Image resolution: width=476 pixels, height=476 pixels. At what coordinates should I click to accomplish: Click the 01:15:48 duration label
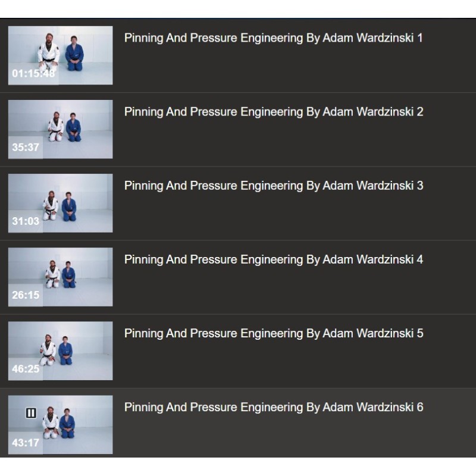33,73
